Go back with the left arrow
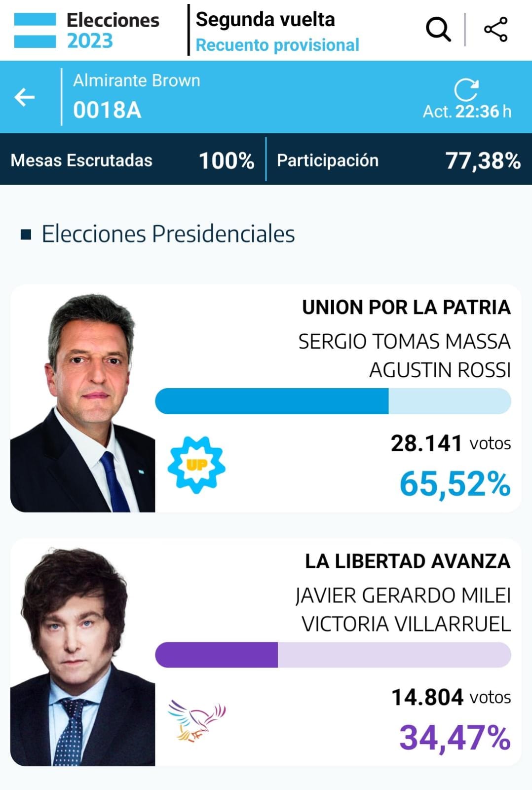Image resolution: width=532 pixels, height=790 pixels. [25, 97]
